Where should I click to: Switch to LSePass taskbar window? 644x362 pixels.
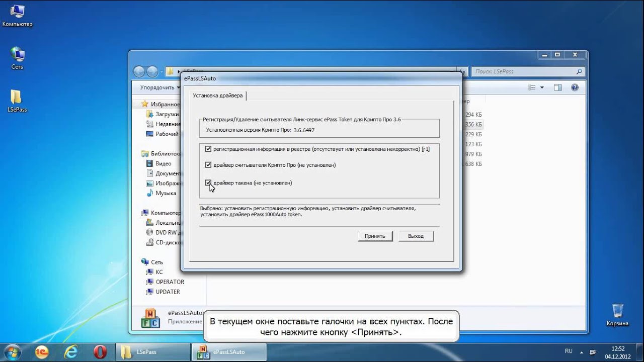coord(153,352)
